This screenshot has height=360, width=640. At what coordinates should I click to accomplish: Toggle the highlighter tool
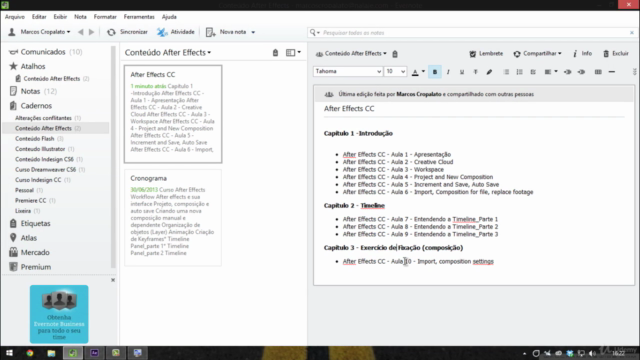[x=489, y=72]
